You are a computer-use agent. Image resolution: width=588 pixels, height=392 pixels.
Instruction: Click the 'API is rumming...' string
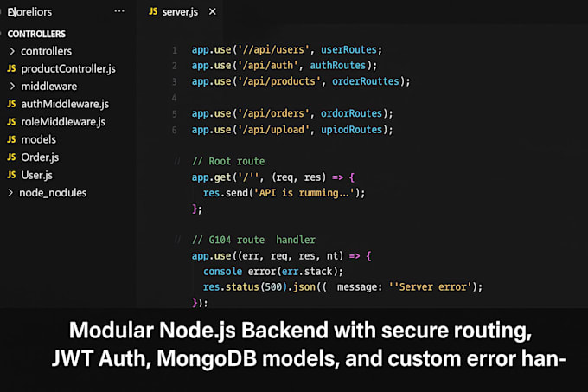click(304, 193)
